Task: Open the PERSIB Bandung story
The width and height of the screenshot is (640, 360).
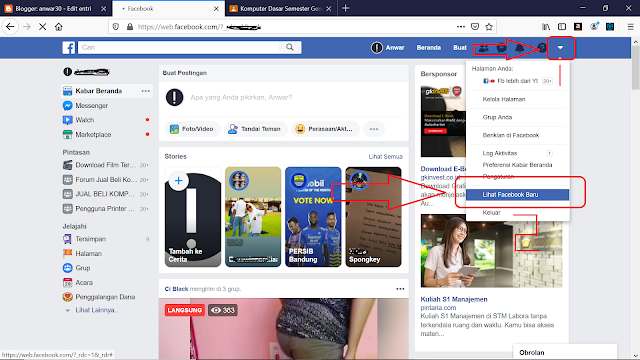Action: click(x=313, y=217)
